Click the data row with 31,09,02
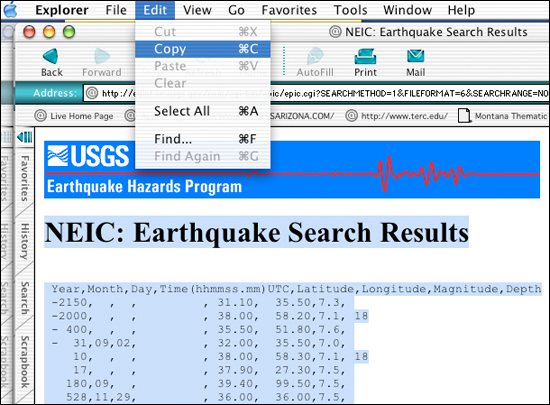550x405 pixels. pos(199,343)
